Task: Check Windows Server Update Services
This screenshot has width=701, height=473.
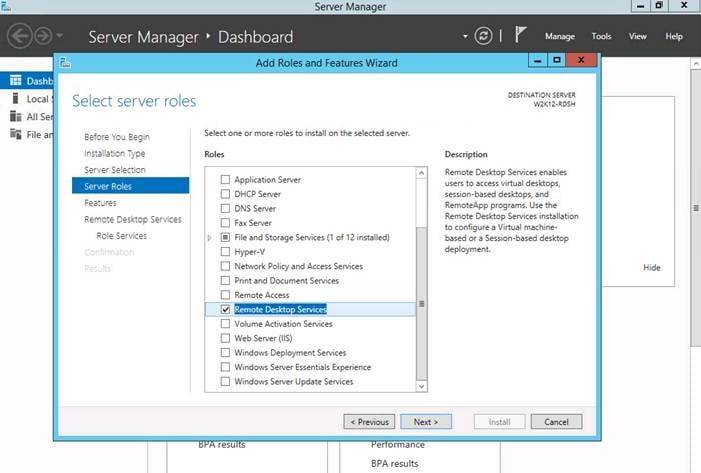Action: tap(225, 381)
